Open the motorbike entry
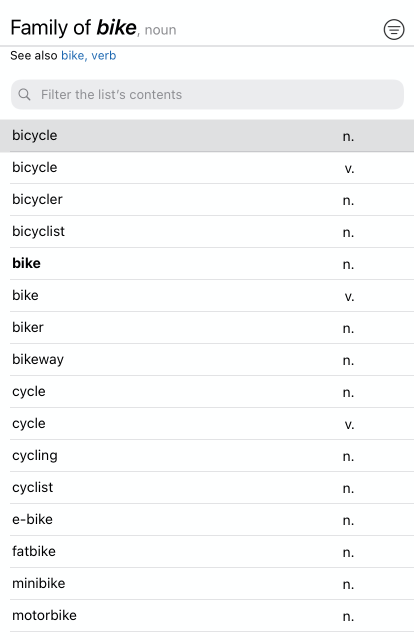Screen dimensions: 414x640 click(212, 616)
